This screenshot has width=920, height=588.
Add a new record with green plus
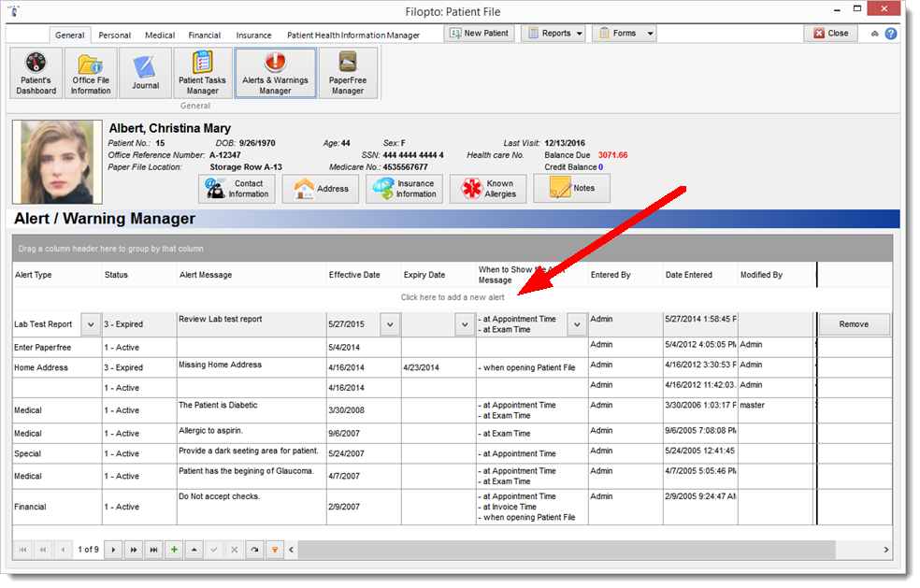(x=174, y=550)
